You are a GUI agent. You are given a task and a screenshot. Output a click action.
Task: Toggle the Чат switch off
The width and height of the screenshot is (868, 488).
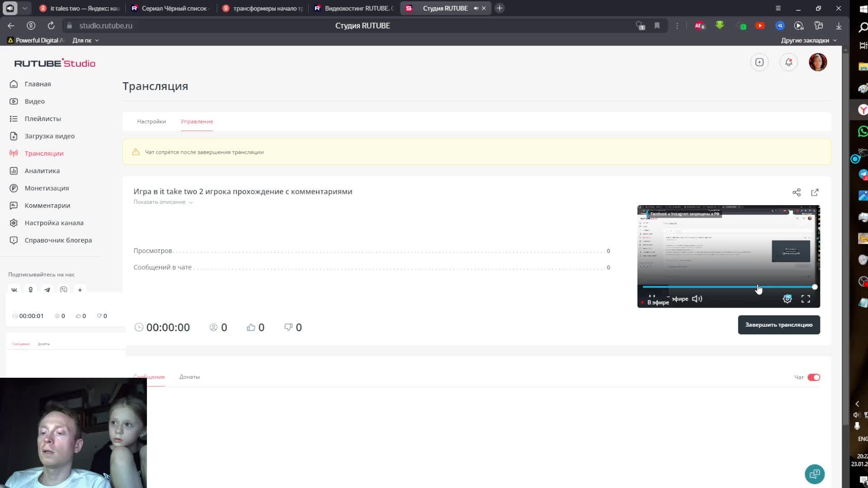(x=814, y=377)
